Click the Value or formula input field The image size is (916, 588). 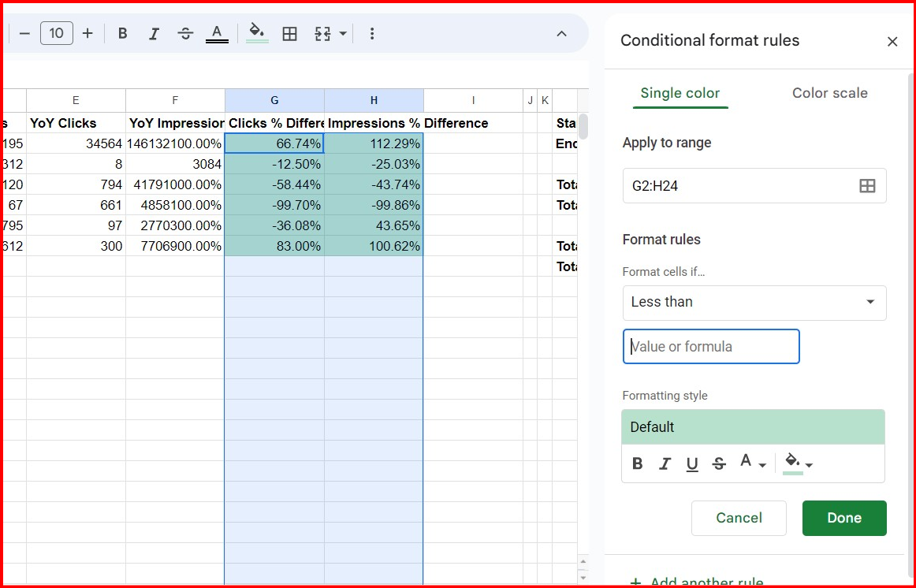coord(711,347)
